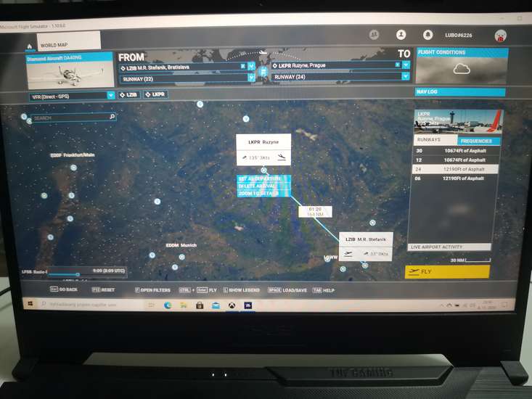Screen dimensions: 532x399
Task: Click takeoff icon in LZIB popup
Action: tap(348, 254)
